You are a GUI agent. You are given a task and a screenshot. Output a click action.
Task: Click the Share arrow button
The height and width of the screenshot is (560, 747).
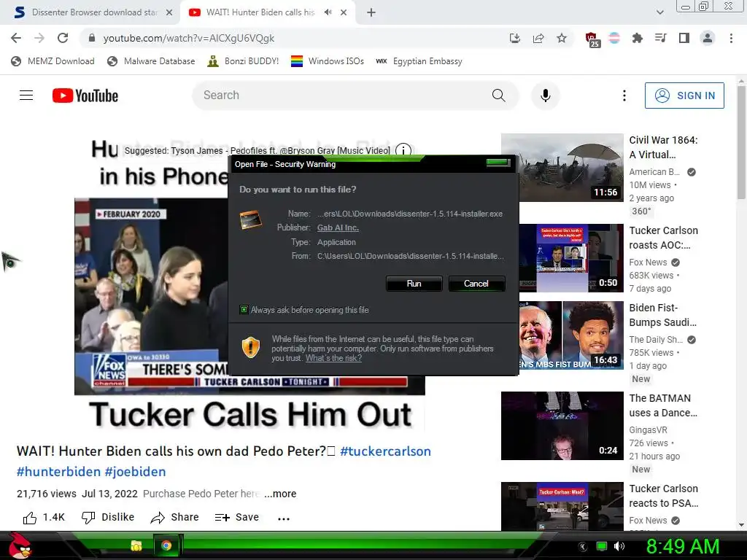coord(174,517)
